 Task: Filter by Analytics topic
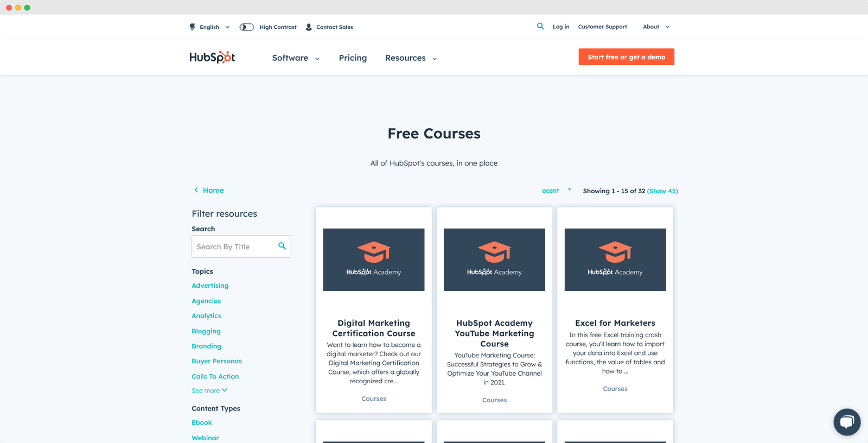[206, 316]
